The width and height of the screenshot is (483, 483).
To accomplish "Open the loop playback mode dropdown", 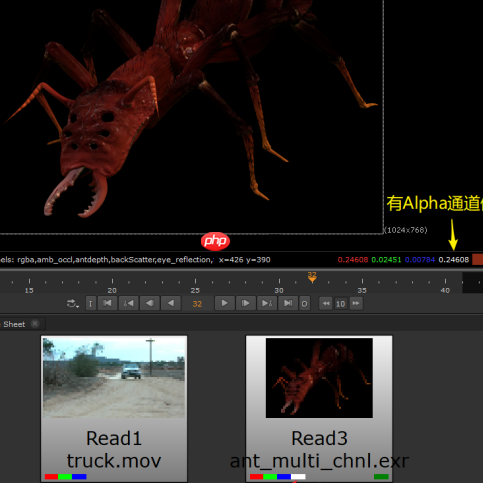I will [x=73, y=304].
